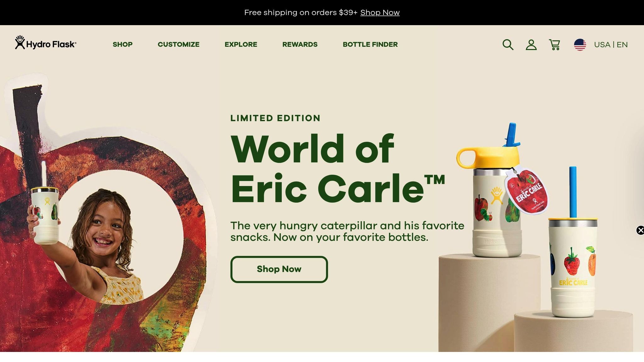Dismiss the popup with black X icon
644x362 pixels.
pyautogui.click(x=640, y=230)
